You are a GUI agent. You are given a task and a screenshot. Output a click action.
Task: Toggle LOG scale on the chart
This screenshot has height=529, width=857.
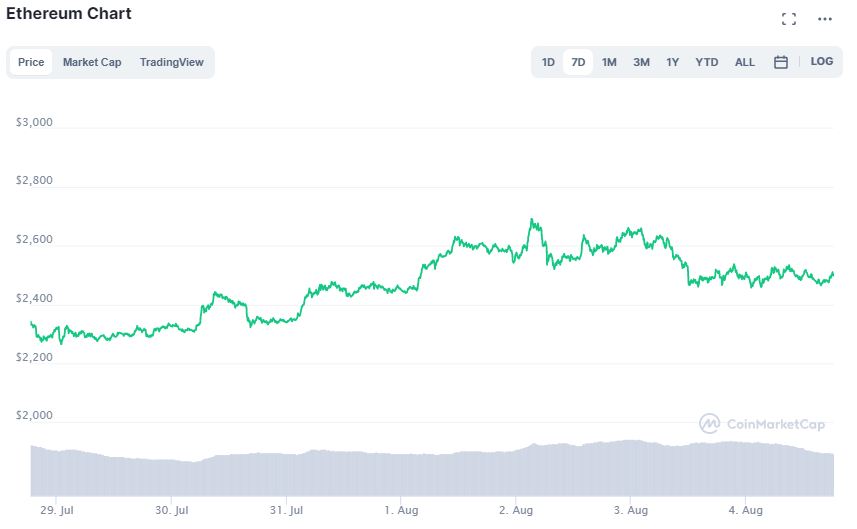click(x=822, y=62)
